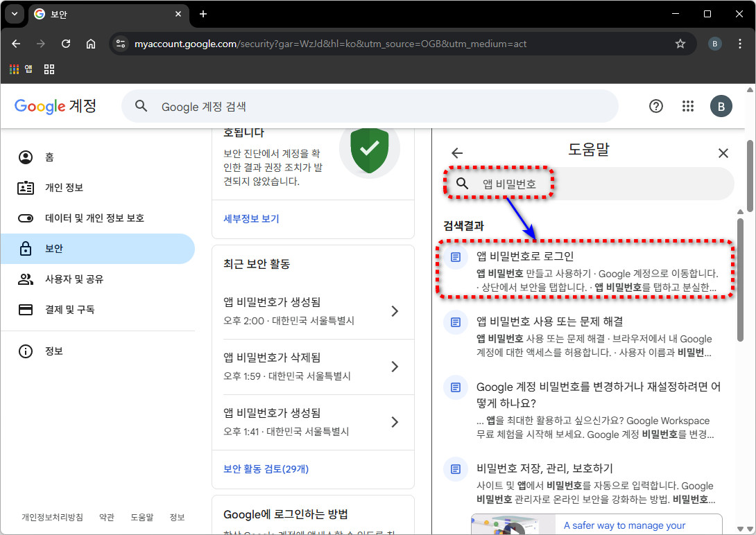Open 결제 및 구독 section

[x=98, y=309]
